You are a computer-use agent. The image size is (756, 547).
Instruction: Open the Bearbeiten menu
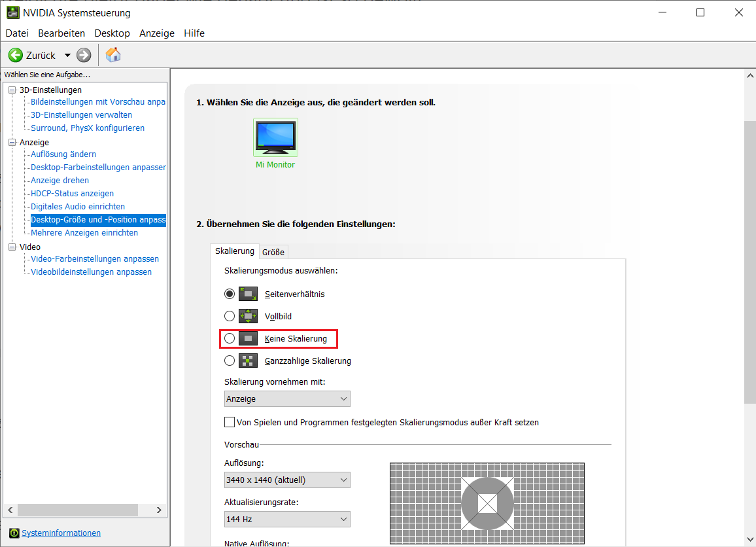(x=61, y=33)
